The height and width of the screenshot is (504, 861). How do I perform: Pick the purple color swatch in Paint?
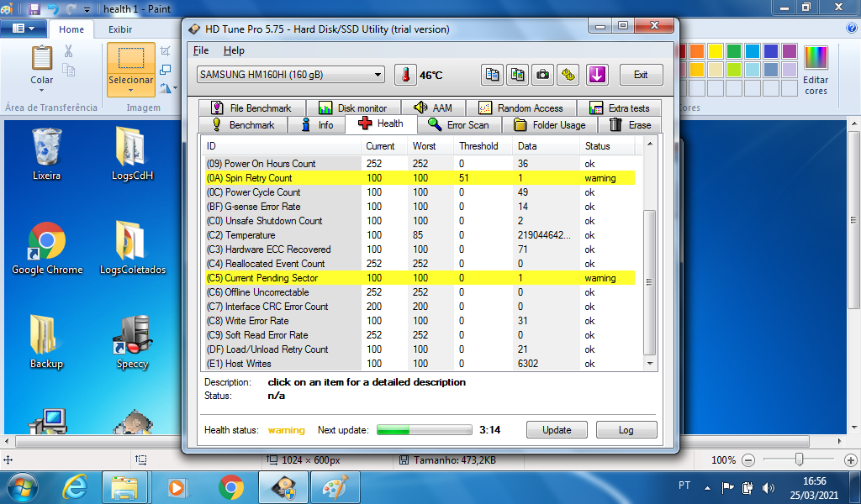point(789,51)
